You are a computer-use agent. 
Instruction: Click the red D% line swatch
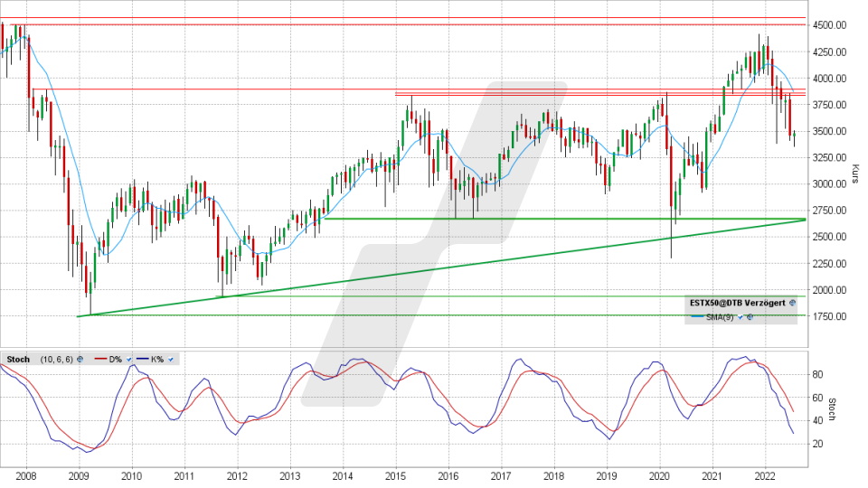tap(100, 359)
